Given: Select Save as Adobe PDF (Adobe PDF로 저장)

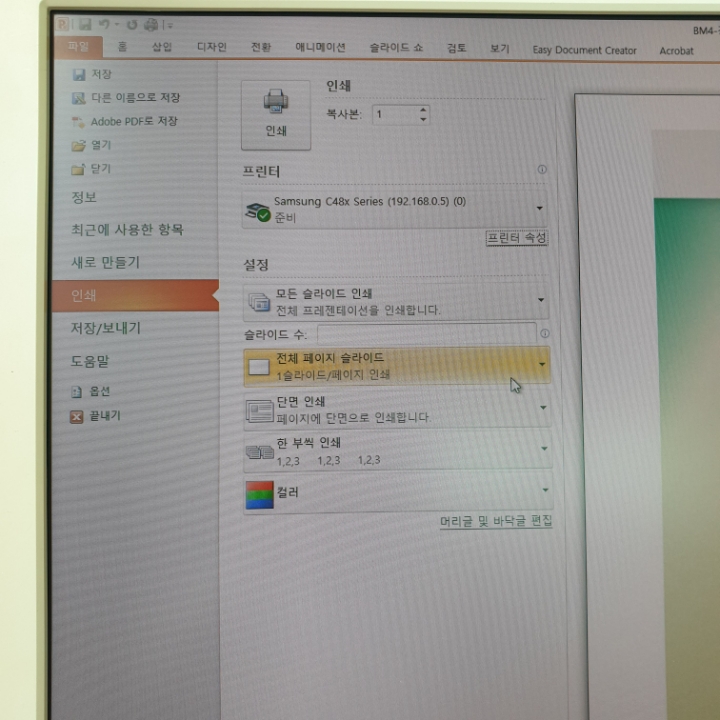Looking at the screenshot, I should (x=124, y=121).
